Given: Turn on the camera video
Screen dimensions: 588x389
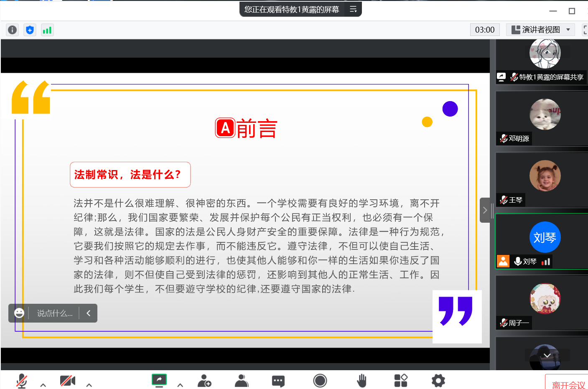Looking at the screenshot, I should pos(67,381).
